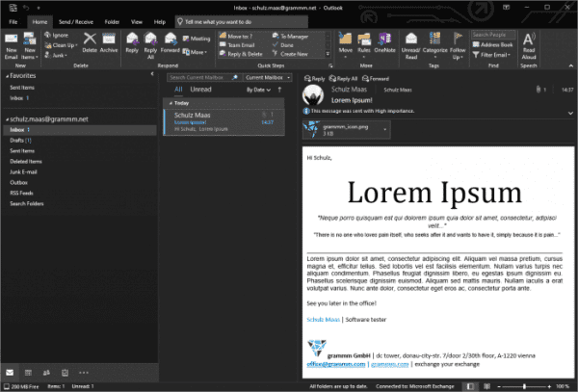This screenshot has height=392, width=578.
Task: Open the New Items menu
Action: click(30, 46)
